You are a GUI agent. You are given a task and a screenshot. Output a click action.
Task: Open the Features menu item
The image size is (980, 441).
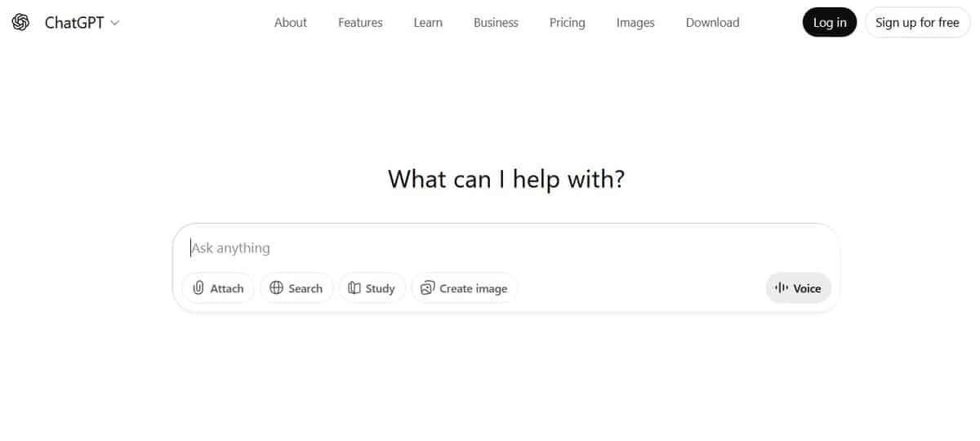coord(360,23)
